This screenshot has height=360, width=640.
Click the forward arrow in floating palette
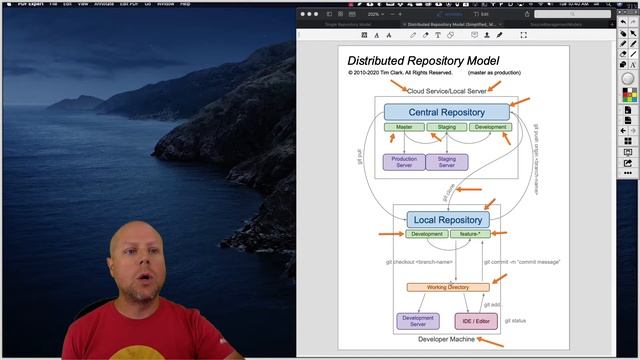coord(633,131)
